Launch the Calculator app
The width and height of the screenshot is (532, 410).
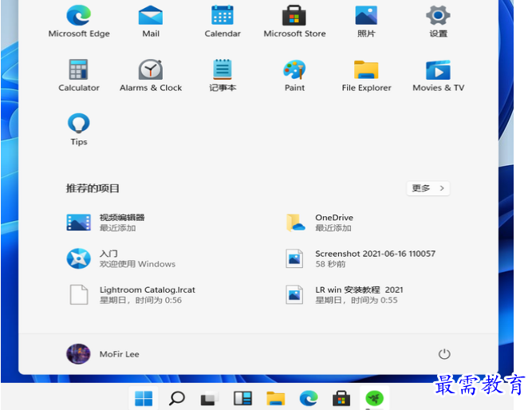coord(79,75)
